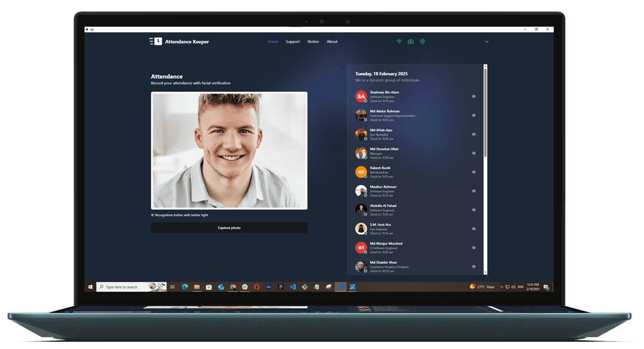Viewport: 644px width, 349px height.
Task: Toggle eye icon for Rakesh Banik
Action: 474,172
